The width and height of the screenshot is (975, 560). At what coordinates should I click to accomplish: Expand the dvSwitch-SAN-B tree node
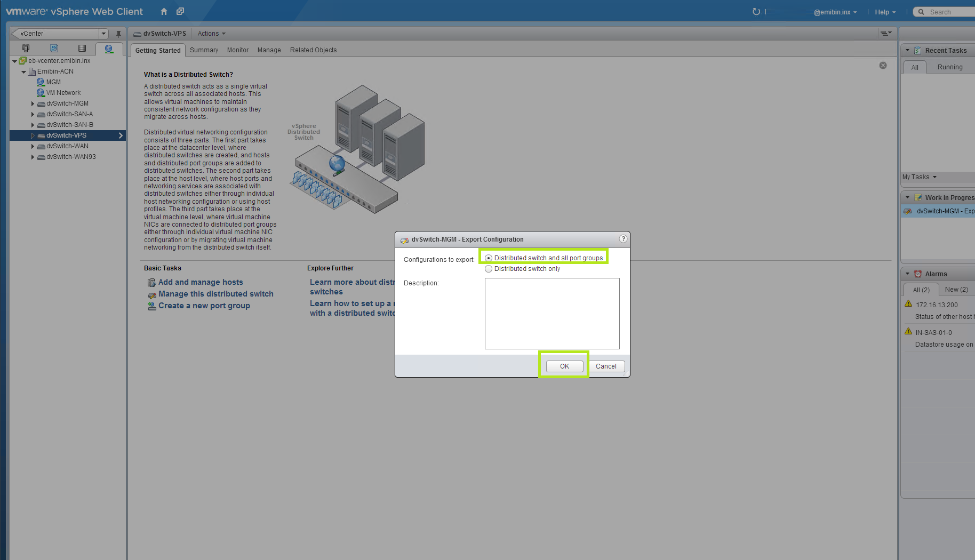[x=33, y=125]
